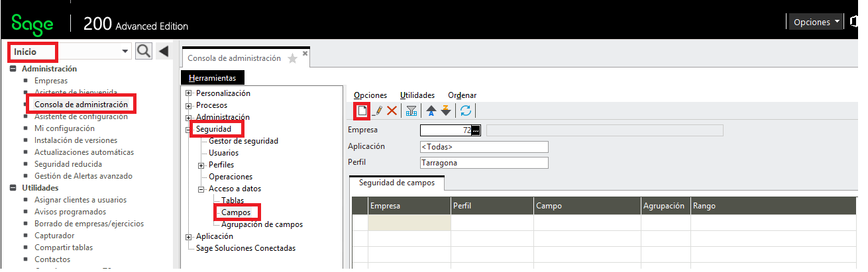
Task: Open Consola de administración in sidebar
Action: pos(81,105)
